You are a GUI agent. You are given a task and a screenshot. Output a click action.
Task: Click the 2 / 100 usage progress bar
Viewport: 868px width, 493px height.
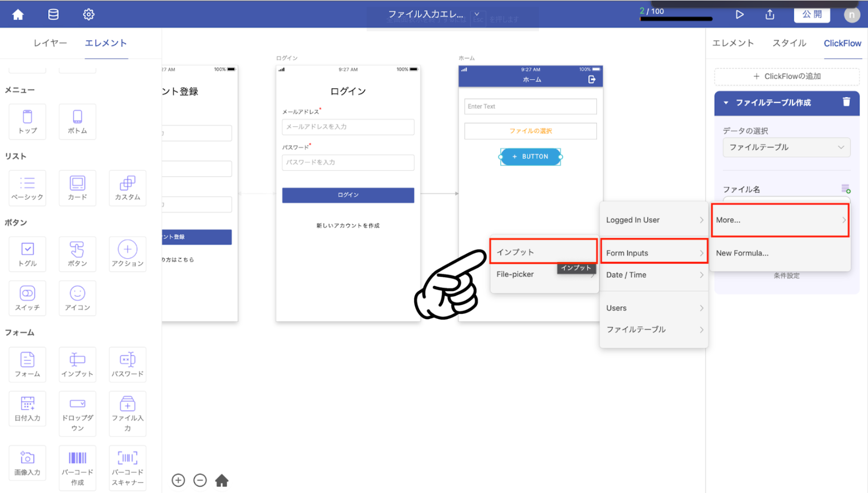pyautogui.click(x=676, y=19)
